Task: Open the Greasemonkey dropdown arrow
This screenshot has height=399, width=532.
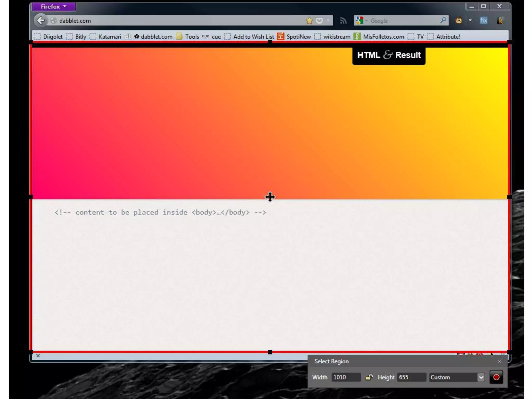Action: [470, 20]
